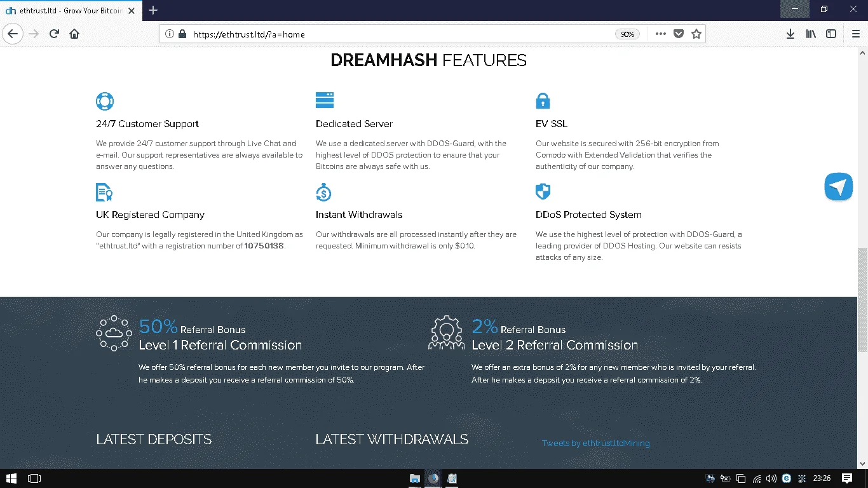This screenshot has width=868, height=488.
Task: Open the page actions three-dots menu
Action: pos(661,34)
